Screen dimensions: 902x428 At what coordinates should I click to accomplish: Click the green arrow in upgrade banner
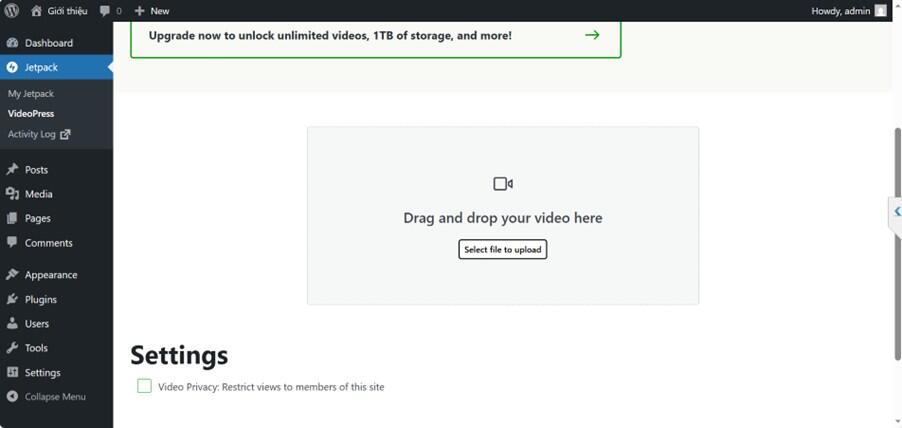pos(592,35)
